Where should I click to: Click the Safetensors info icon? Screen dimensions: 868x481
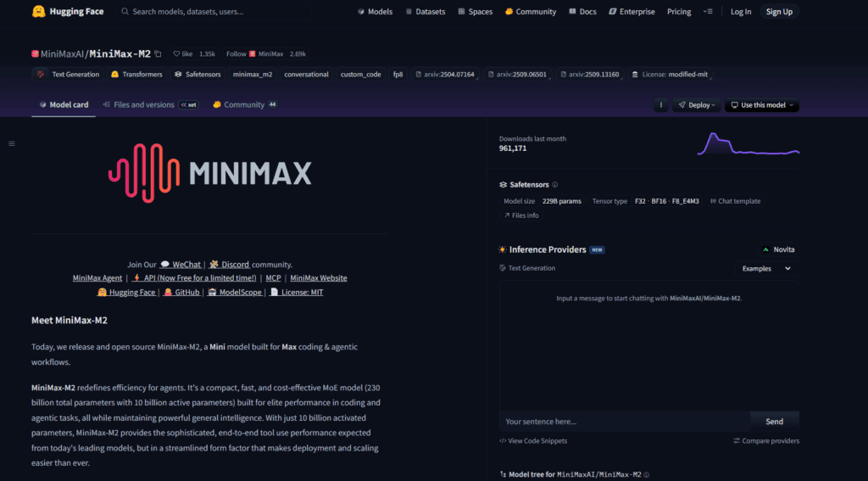tap(554, 185)
